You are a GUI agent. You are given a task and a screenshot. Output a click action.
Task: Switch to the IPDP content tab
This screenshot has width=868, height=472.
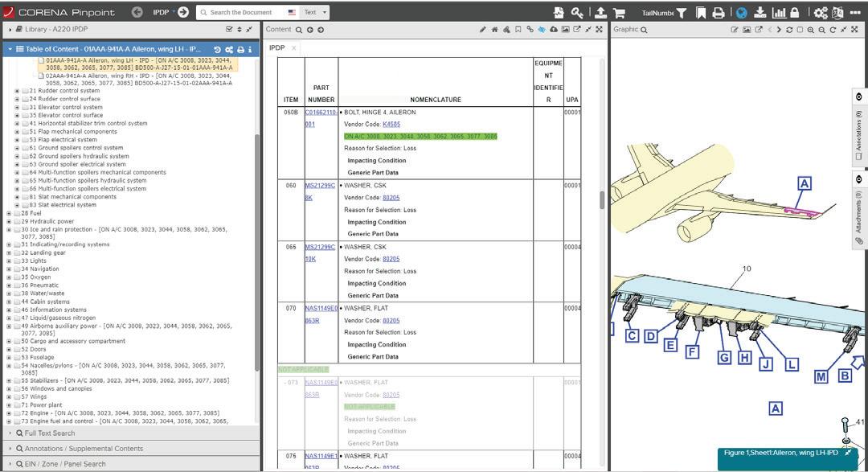click(276, 48)
